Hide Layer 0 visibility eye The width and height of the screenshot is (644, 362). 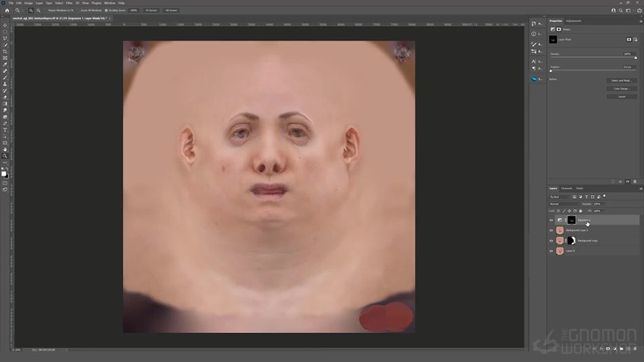pos(551,251)
